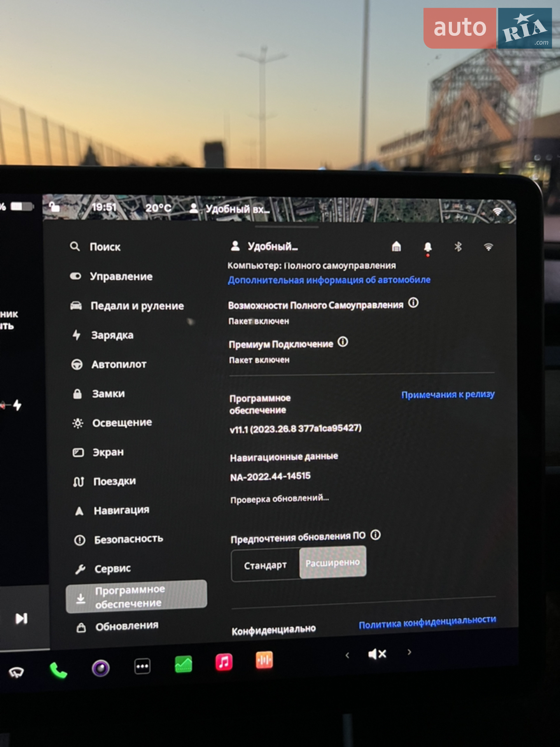Select the Экран menu item
Image resolution: width=560 pixels, height=747 pixels.
pos(98,452)
